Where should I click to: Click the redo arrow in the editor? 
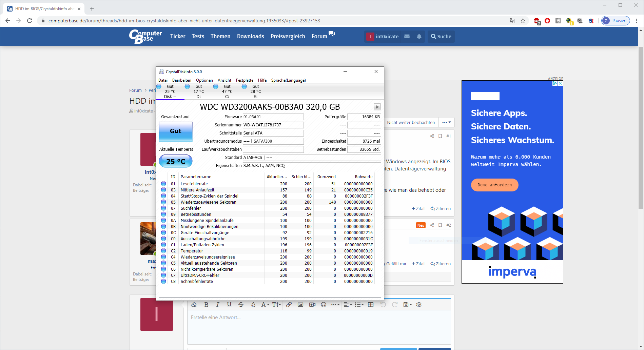click(395, 305)
